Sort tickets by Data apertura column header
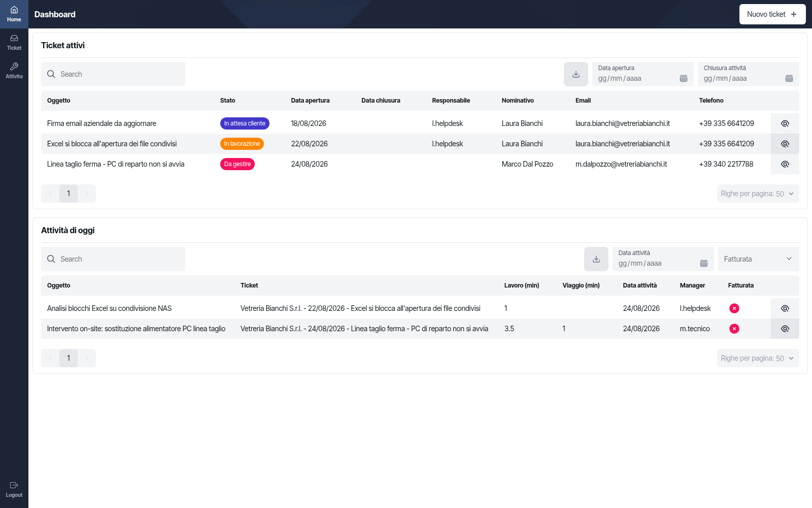Viewport: 812px width, 508px height. point(310,101)
